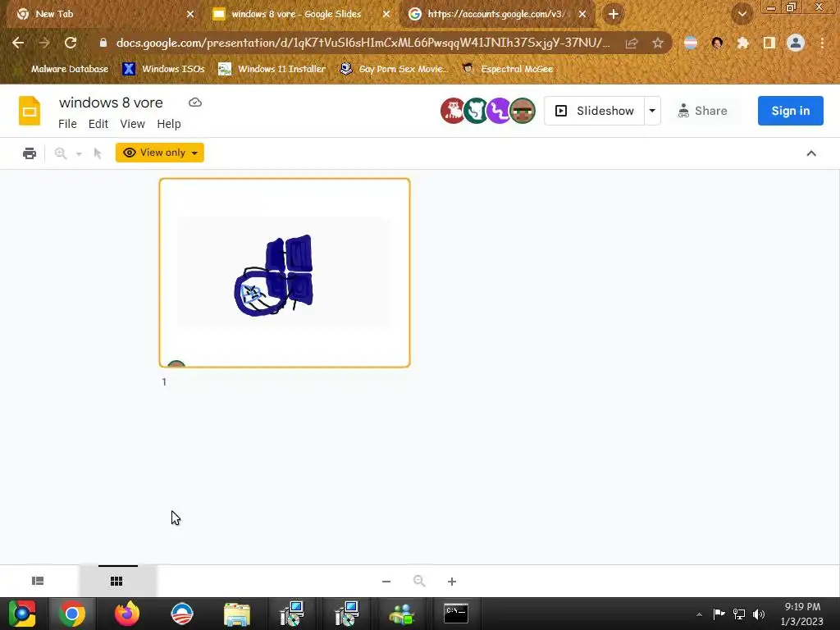Viewport: 840px width, 630px height.
Task: Open the View only mode dropdown
Action: [160, 153]
